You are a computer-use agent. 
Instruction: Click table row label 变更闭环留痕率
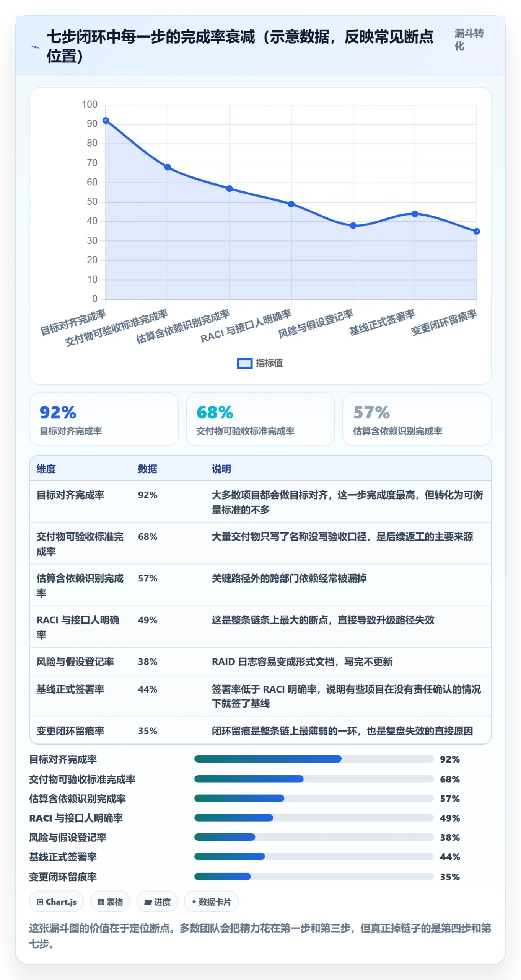tap(70, 731)
